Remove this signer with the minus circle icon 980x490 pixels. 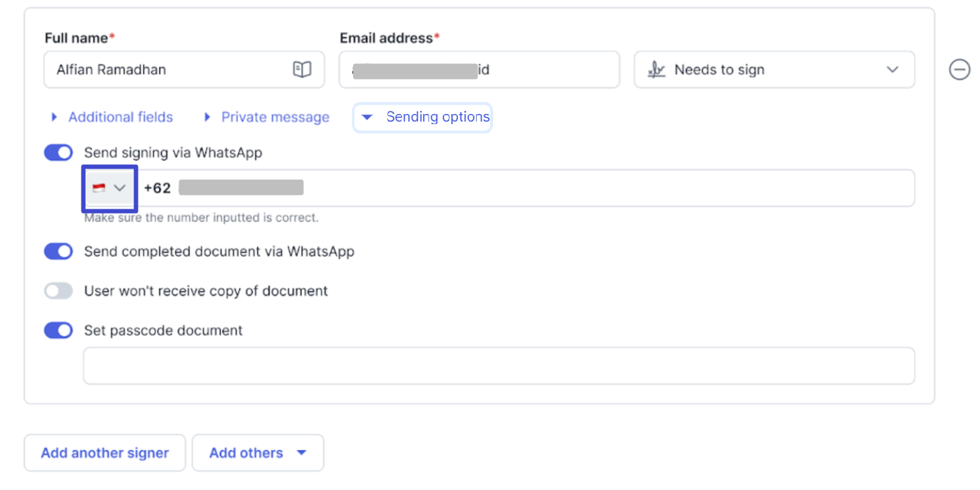coord(959,70)
